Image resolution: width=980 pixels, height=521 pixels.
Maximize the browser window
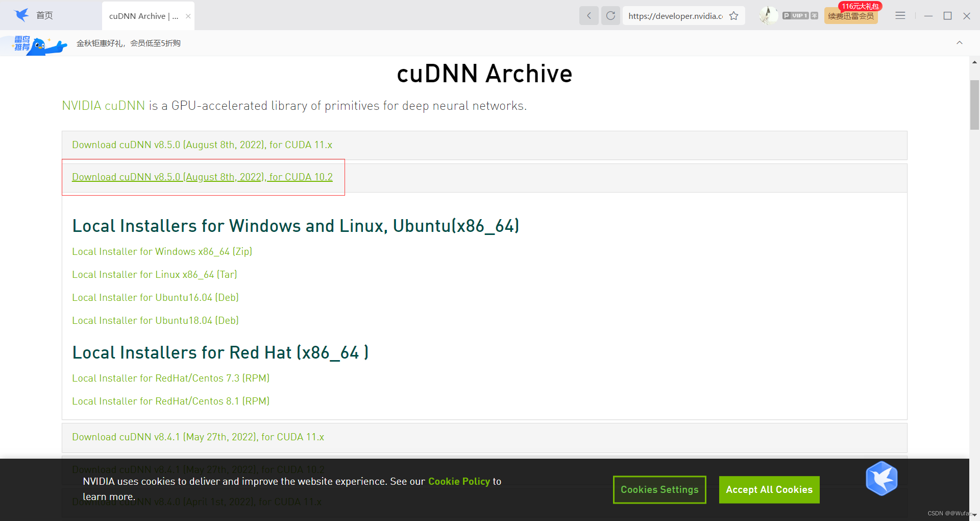[948, 16]
